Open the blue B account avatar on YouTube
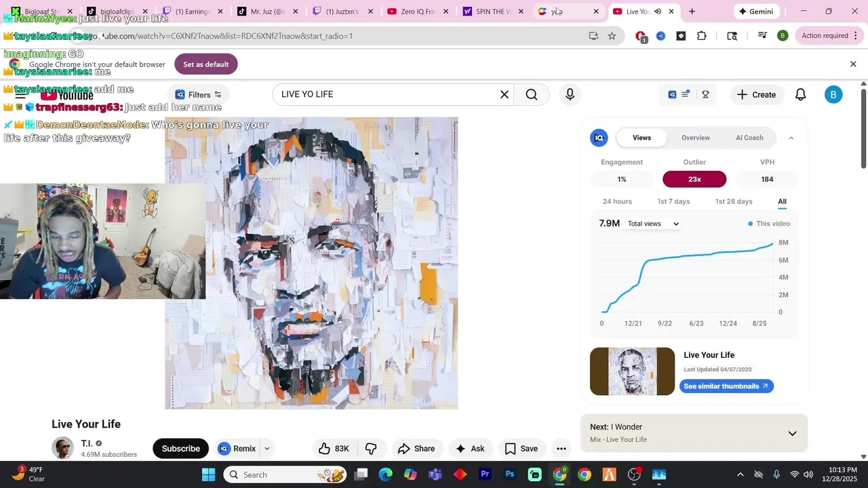This screenshot has width=868, height=488. (833, 95)
